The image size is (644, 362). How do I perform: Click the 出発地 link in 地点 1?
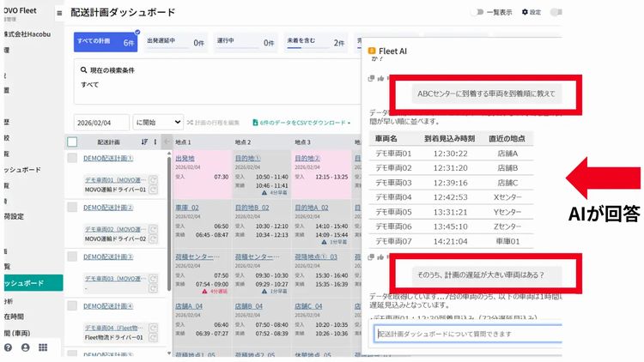[x=185, y=158]
